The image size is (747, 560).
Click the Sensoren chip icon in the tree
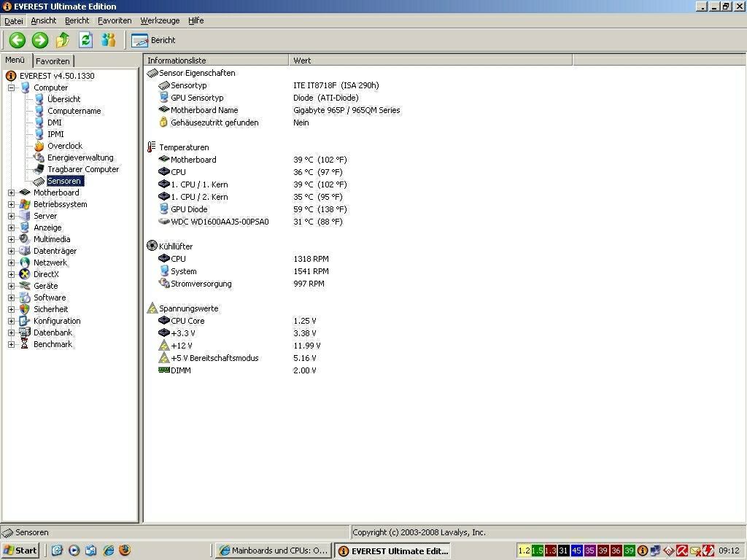tap(39, 181)
